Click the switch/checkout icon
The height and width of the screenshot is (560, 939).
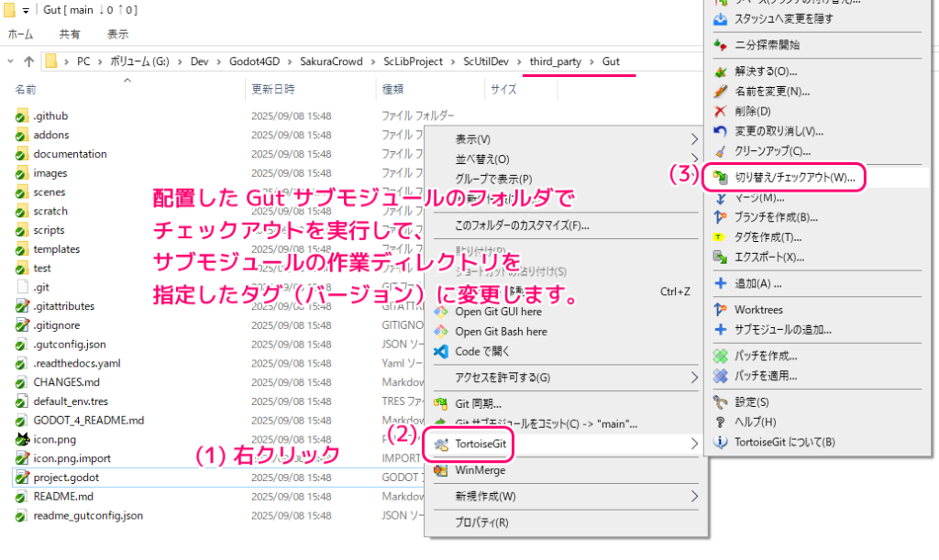(721, 177)
